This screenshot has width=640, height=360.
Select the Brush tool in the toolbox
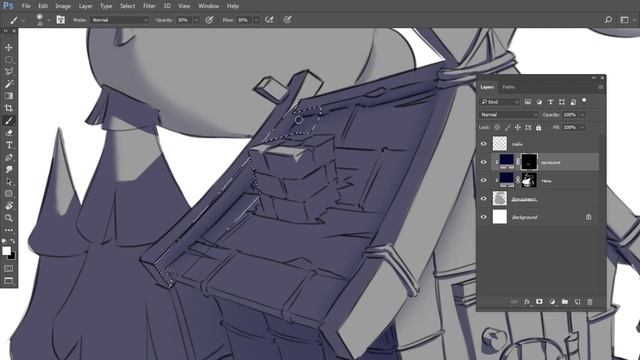pos(9,120)
